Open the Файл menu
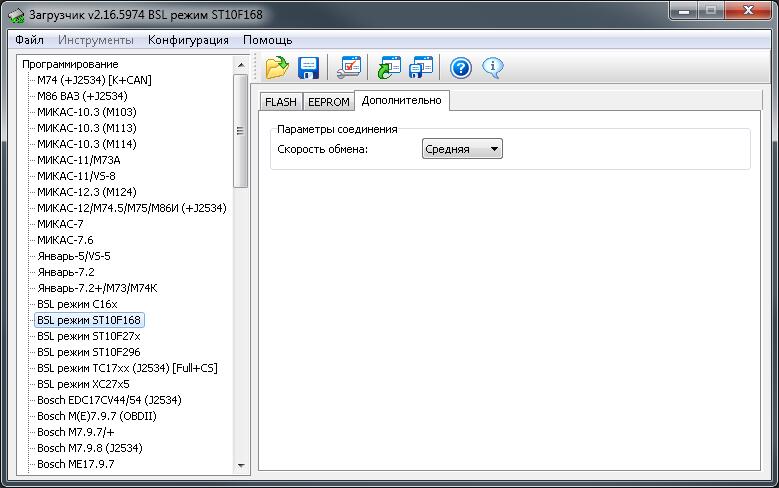Viewport: 779px width, 488px height. tap(29, 40)
